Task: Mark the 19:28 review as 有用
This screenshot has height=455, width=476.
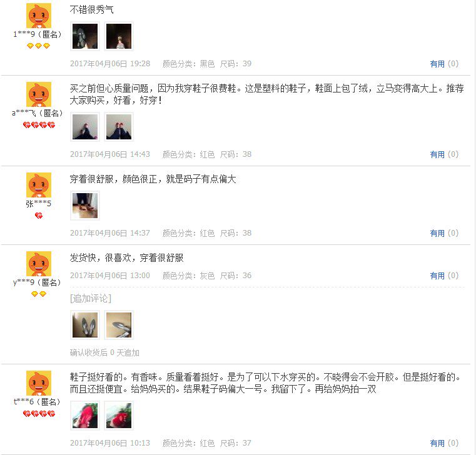Action: coord(437,64)
